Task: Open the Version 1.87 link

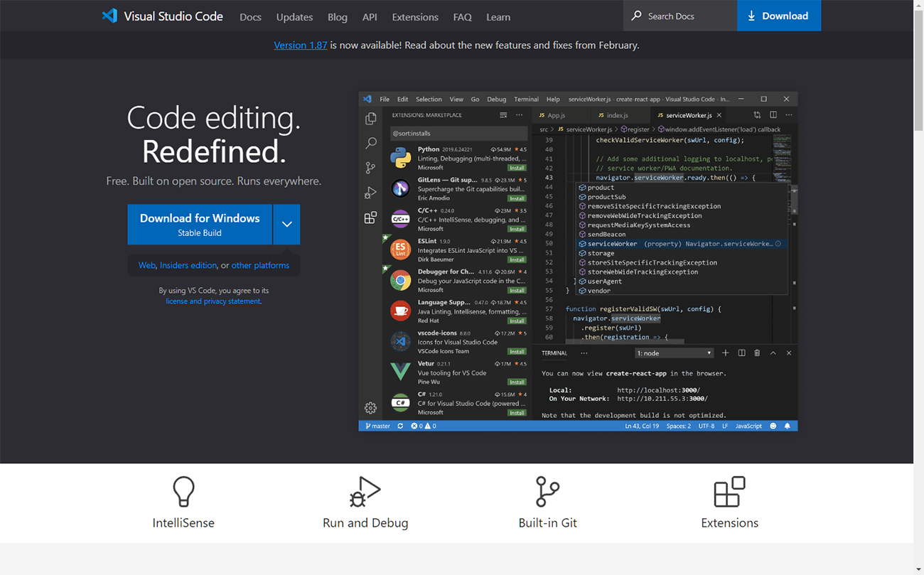Action: coord(301,45)
